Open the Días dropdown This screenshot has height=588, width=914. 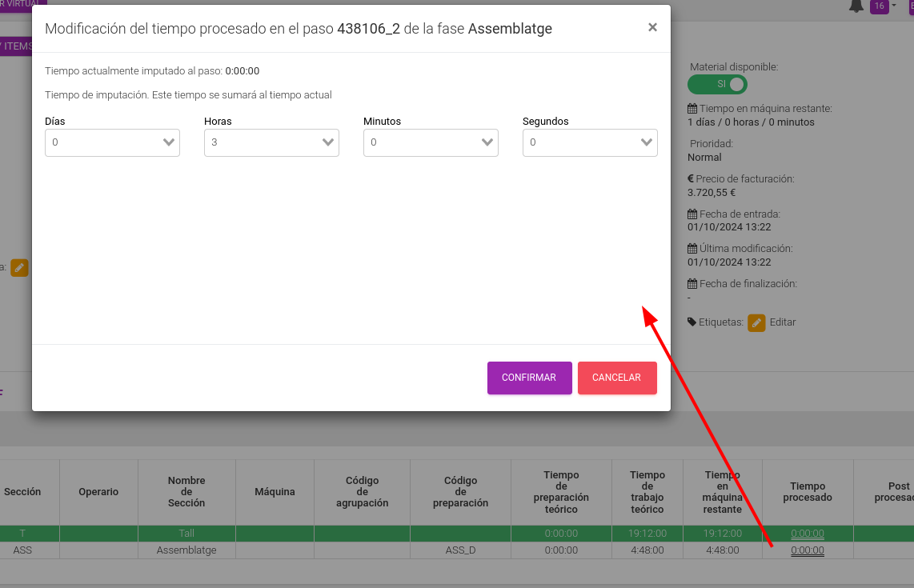click(112, 142)
